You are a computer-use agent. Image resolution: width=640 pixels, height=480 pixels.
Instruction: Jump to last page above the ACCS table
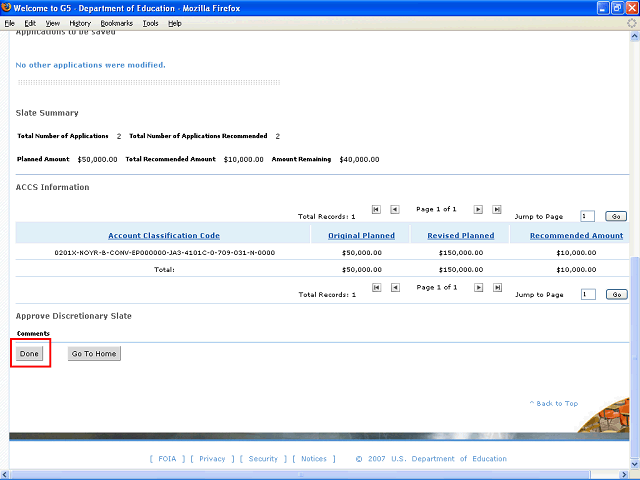click(497, 209)
